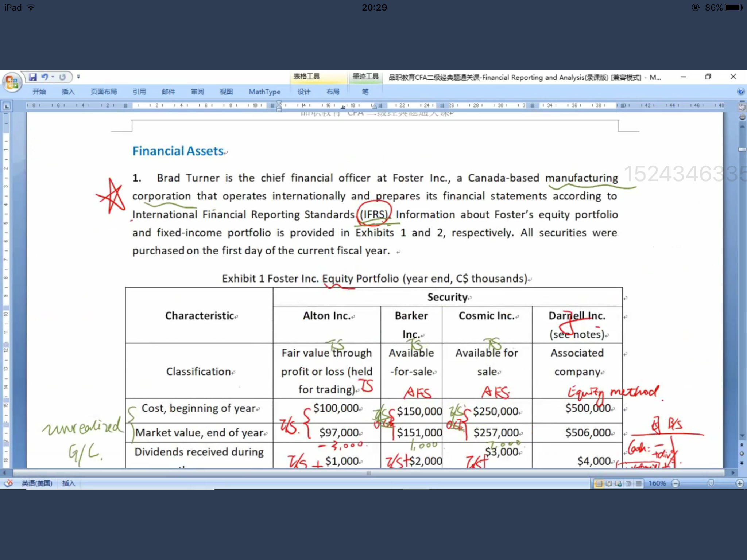Open Word help question mark icon
The width and height of the screenshot is (747, 560).
(741, 92)
